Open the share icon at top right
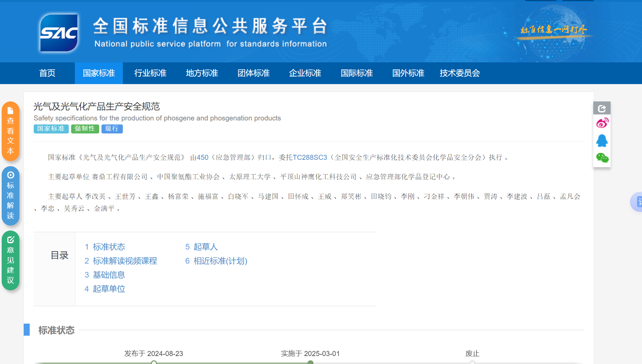 602,108
